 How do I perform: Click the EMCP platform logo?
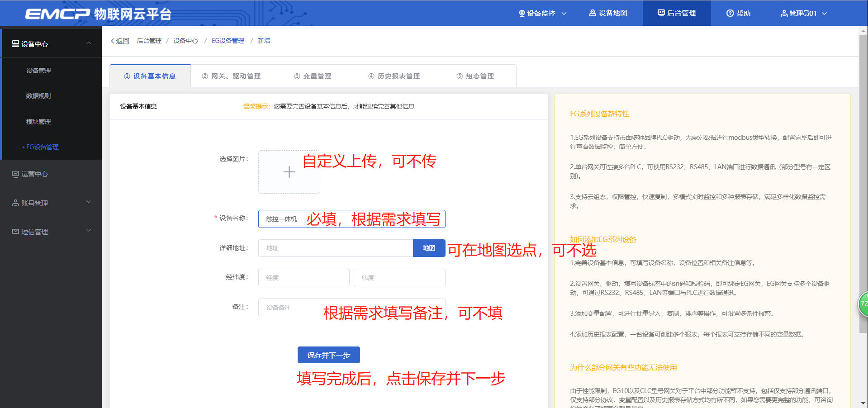98,14
